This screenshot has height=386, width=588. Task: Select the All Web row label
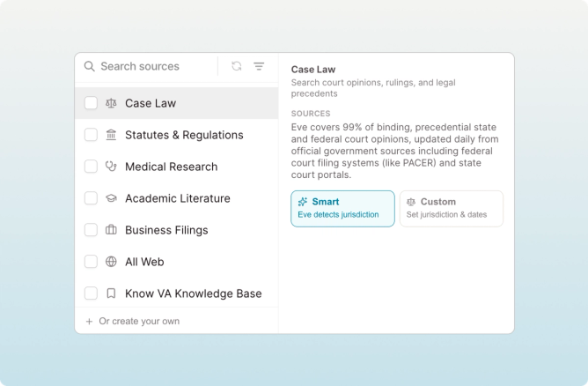pyautogui.click(x=144, y=262)
